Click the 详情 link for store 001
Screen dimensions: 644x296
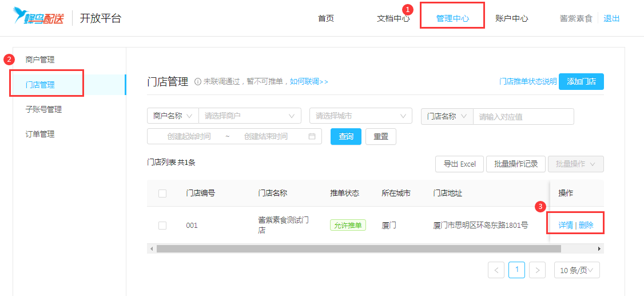(x=566, y=226)
